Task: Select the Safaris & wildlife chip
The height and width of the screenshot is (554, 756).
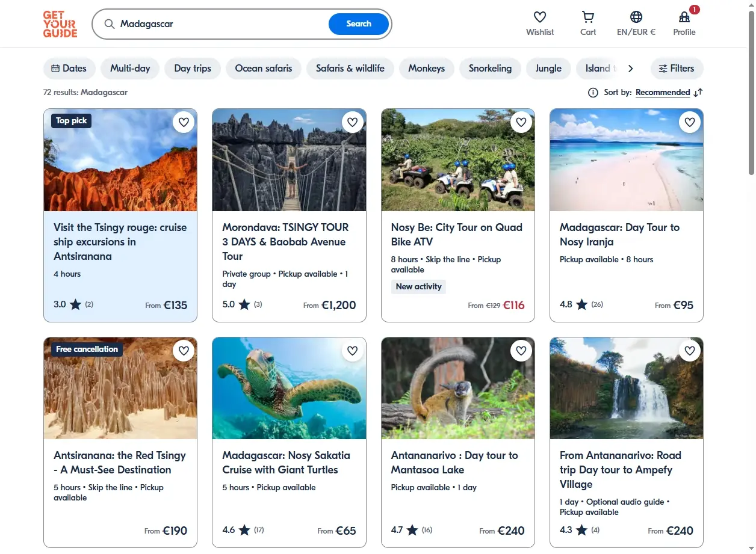Action: tap(350, 69)
